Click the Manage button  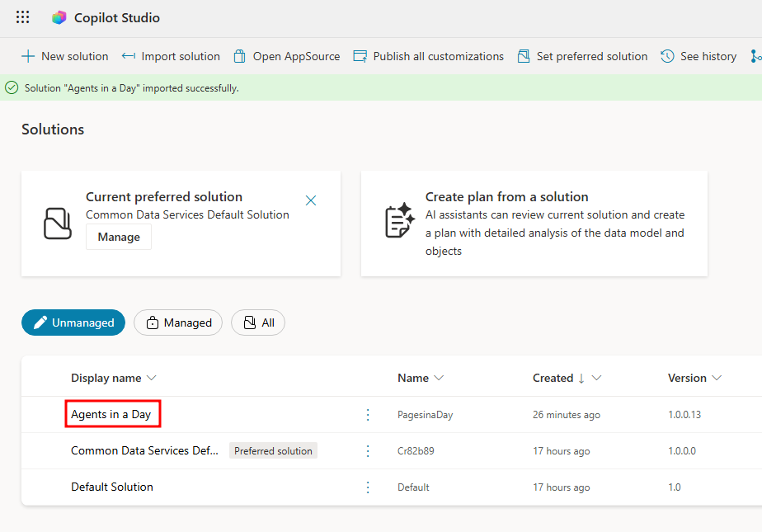click(x=119, y=237)
